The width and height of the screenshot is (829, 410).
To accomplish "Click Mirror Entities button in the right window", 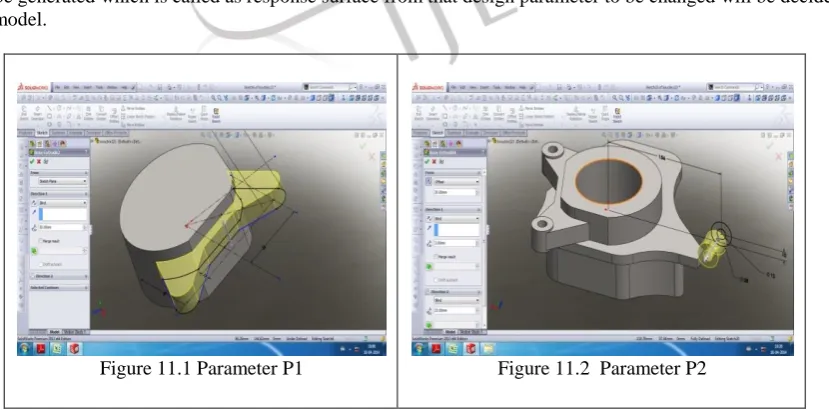I will point(532,108).
